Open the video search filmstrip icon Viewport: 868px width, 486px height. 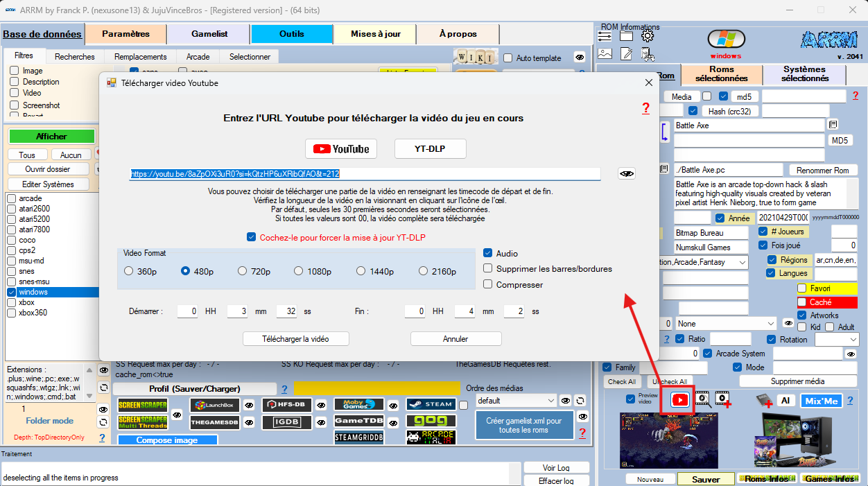[x=702, y=399]
